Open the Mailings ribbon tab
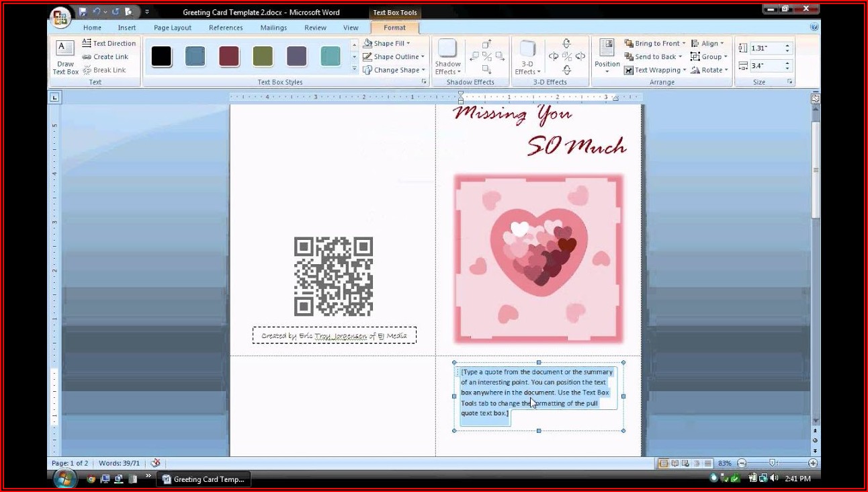 click(x=273, y=28)
